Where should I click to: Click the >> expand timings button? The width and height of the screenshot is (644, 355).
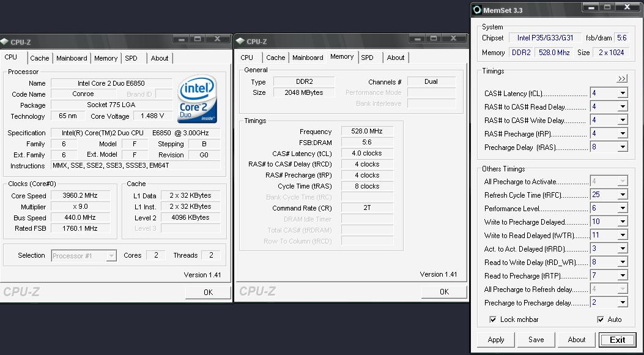pyautogui.click(x=622, y=79)
